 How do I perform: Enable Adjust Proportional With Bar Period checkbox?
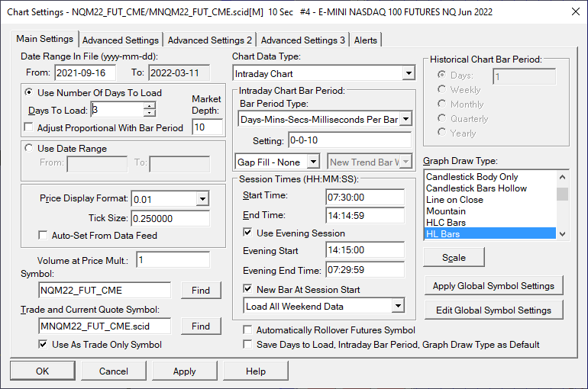coord(28,127)
